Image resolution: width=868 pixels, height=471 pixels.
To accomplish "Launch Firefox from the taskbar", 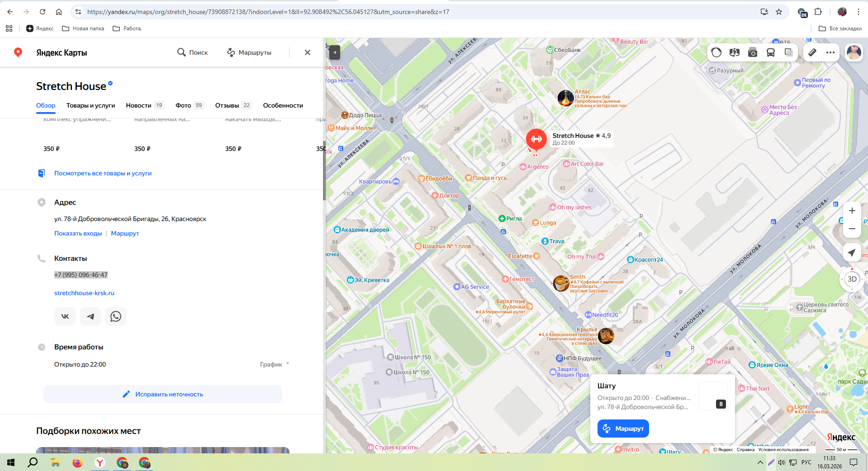I will pyautogui.click(x=78, y=462).
